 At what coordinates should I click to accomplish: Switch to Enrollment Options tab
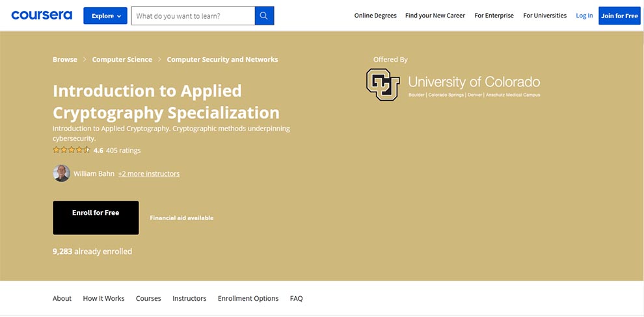248,298
